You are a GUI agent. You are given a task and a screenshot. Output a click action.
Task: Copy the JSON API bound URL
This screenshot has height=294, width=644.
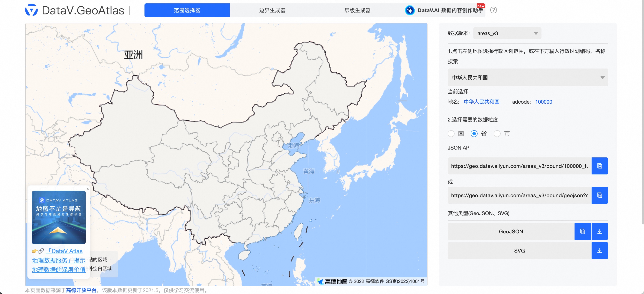599,166
